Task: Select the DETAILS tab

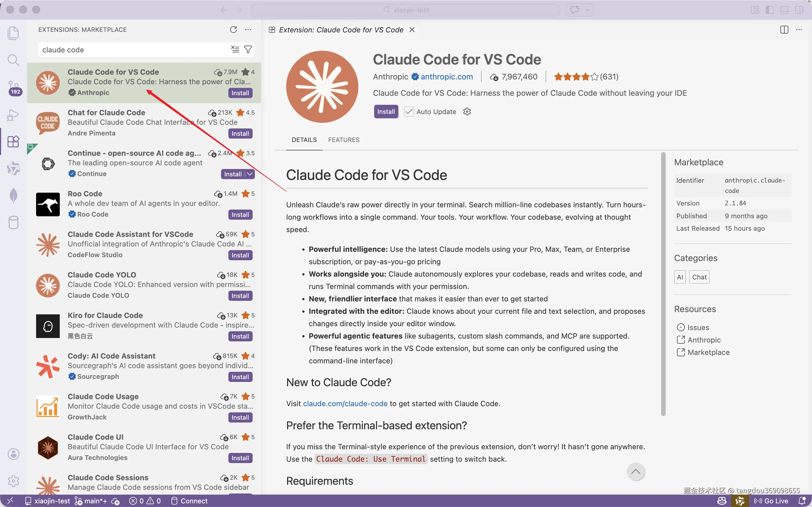Action: pos(304,140)
